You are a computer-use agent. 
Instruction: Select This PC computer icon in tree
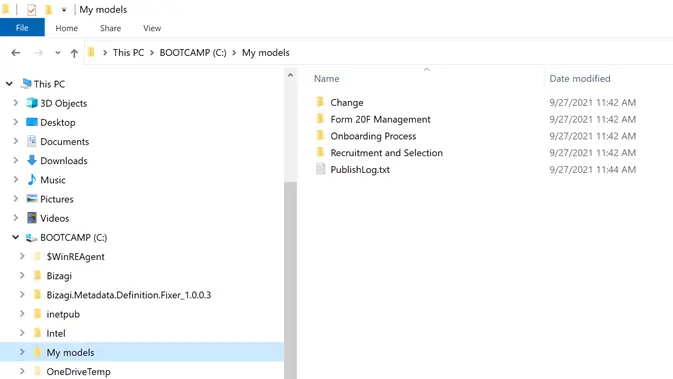pyautogui.click(x=26, y=83)
